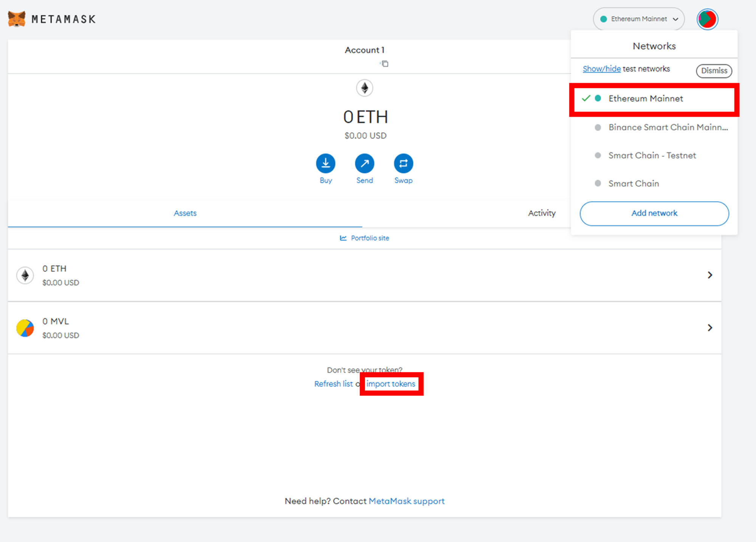Switch to the Activity tab
Screen dimensions: 756x542
click(x=542, y=213)
